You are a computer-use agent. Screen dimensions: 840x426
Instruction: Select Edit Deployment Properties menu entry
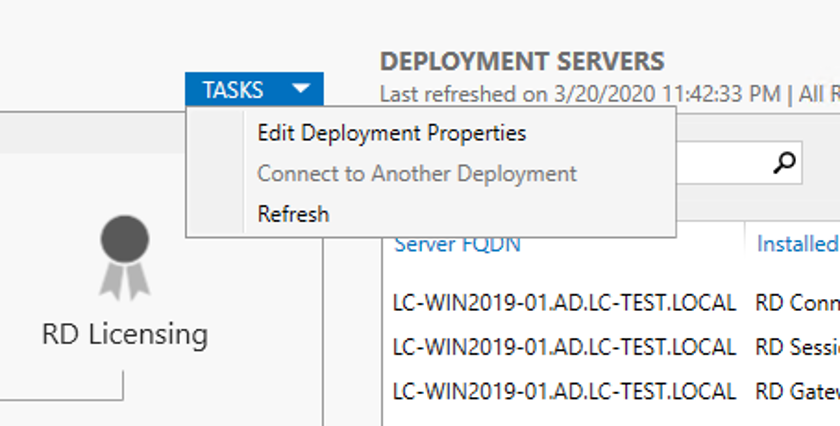(391, 132)
